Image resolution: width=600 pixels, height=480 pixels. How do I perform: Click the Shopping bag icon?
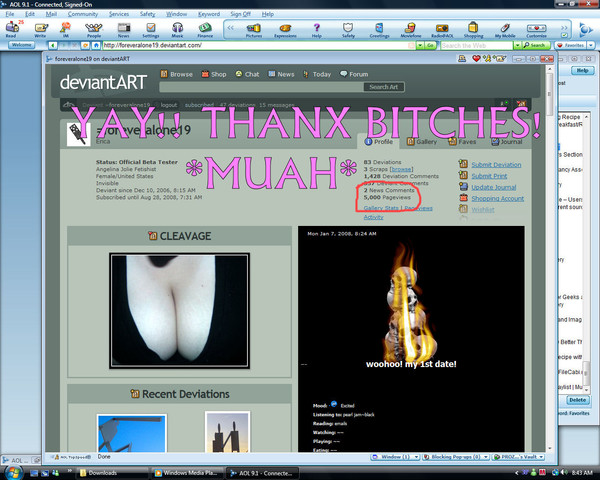click(473, 29)
